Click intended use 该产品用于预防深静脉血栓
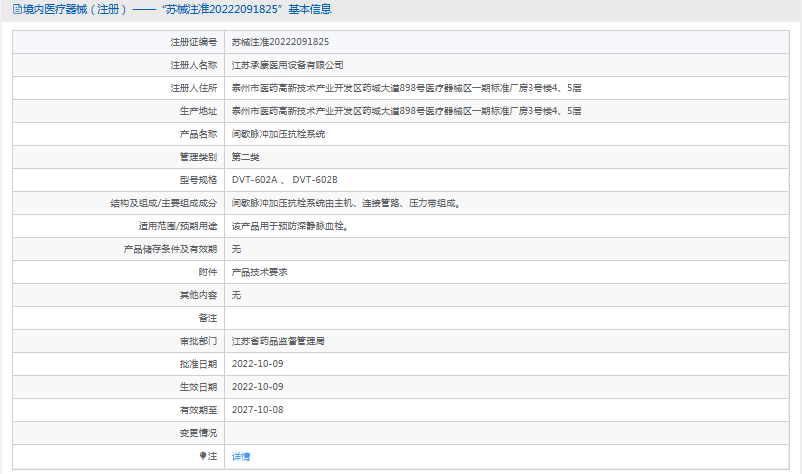The height and width of the screenshot is (474, 802). pyautogui.click(x=288, y=226)
